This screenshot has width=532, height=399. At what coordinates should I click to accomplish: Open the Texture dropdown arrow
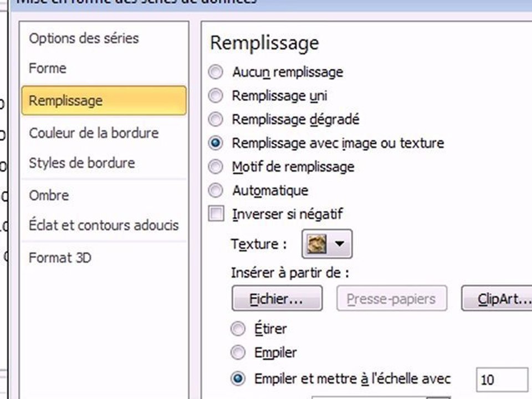tap(339, 244)
